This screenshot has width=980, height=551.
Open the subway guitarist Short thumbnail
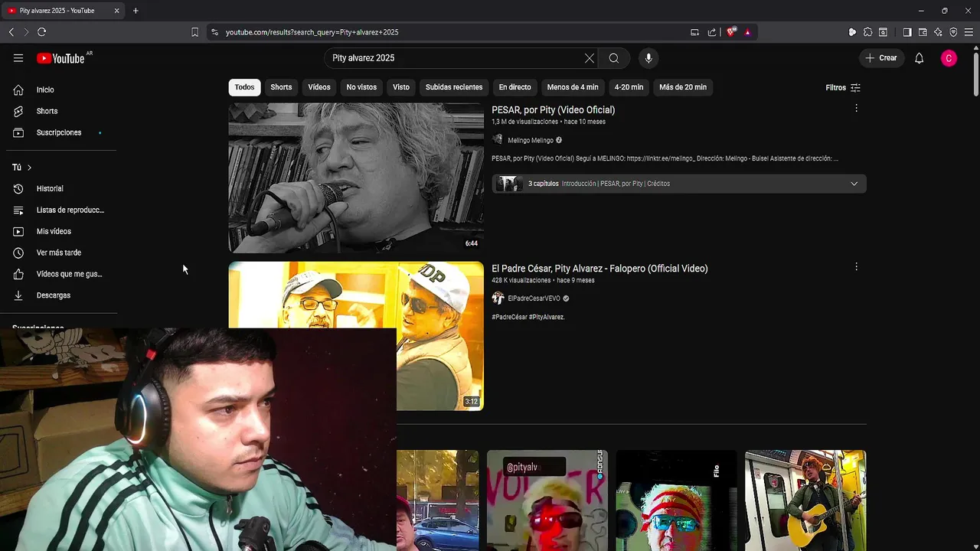[805, 500]
